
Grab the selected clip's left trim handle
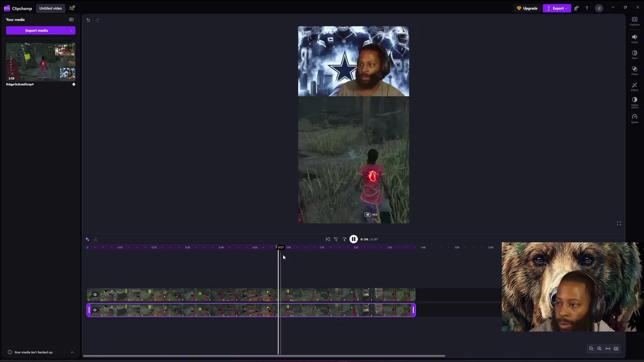click(89, 310)
